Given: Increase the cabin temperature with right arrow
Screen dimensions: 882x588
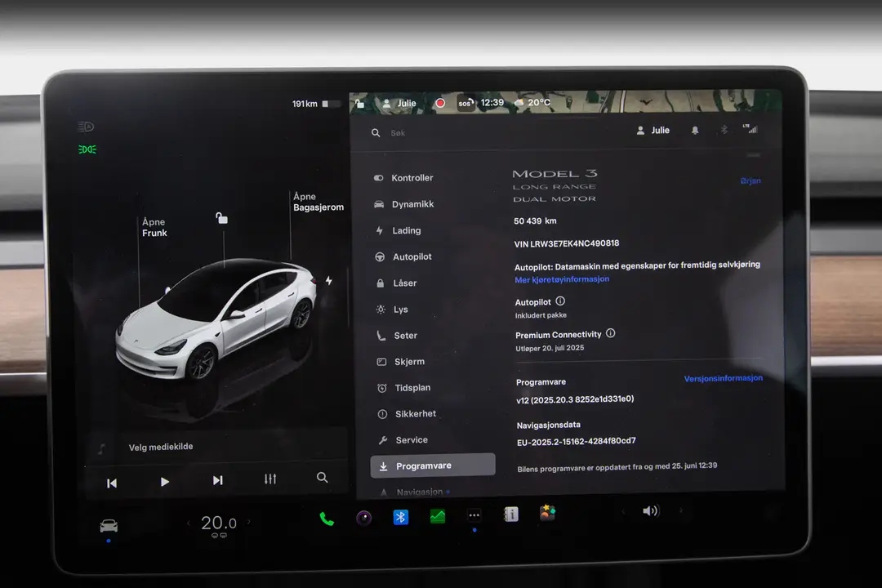Looking at the screenshot, I should pos(249,522).
